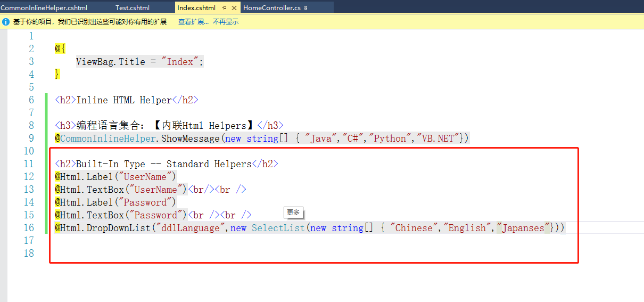Screen dimensions: 644x302
Task: Close the Index.cshtml tab
Action: click(235, 8)
